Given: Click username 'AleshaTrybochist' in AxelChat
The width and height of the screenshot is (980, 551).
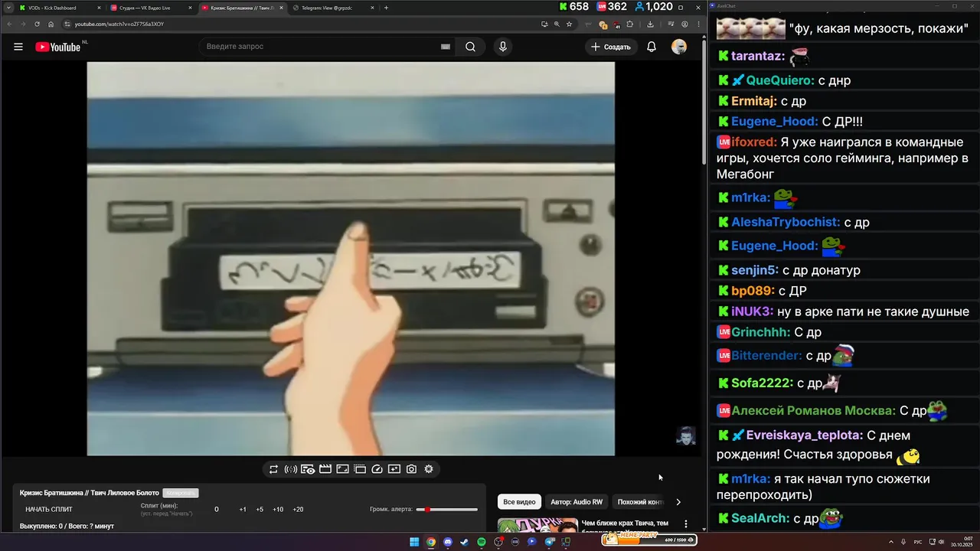Looking at the screenshot, I should pyautogui.click(x=786, y=222).
